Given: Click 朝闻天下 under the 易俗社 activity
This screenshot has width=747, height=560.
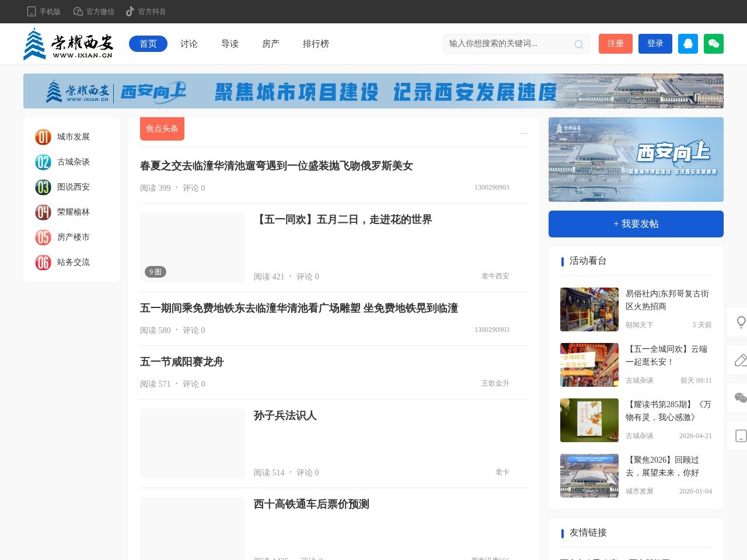Looking at the screenshot, I should point(640,325).
